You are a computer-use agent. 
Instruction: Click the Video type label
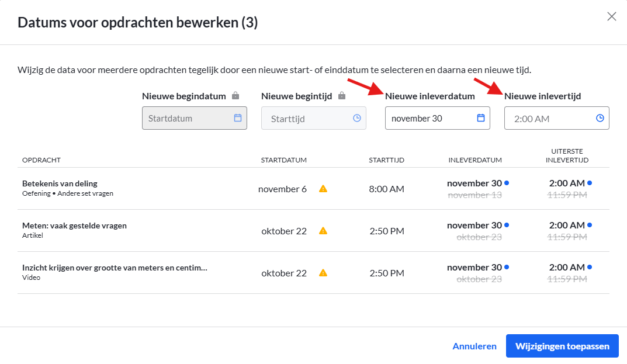pos(31,278)
